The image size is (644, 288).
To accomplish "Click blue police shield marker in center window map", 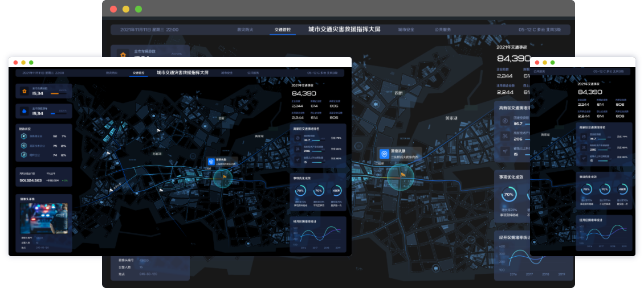I will pos(384,154).
